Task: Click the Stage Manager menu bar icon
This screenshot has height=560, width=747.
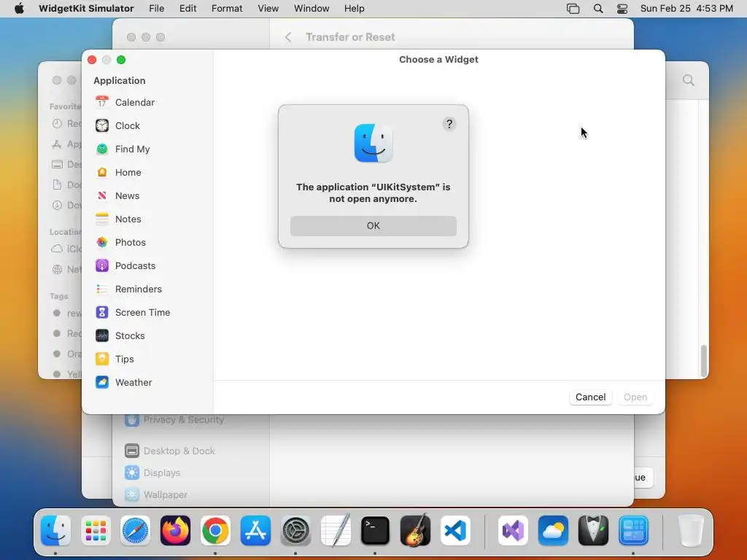Action: [573, 9]
